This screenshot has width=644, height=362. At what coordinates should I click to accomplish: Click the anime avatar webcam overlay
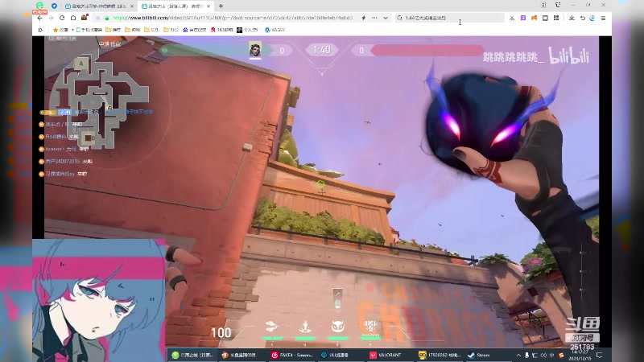[98, 300]
